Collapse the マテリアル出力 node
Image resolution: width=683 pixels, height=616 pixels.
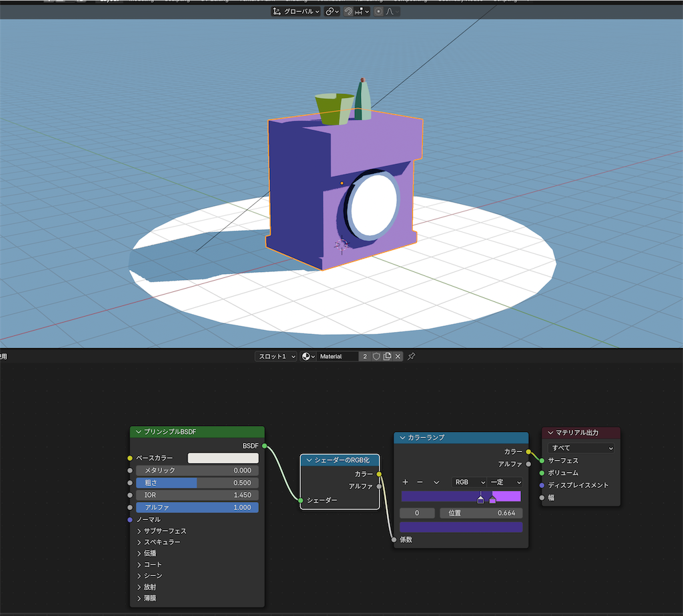550,433
